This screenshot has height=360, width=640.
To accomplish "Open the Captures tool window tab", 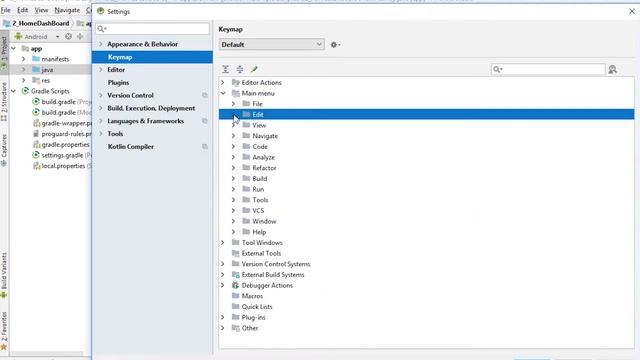I will tap(4, 150).
